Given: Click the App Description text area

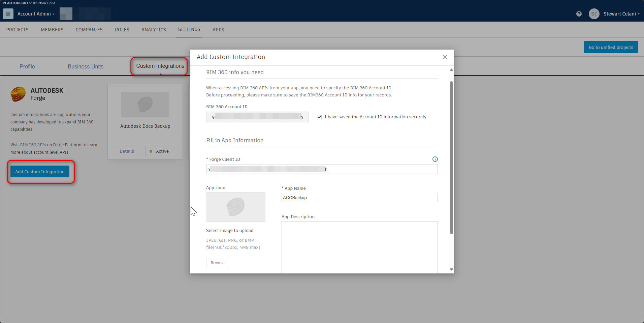Looking at the screenshot, I should 359,247.
